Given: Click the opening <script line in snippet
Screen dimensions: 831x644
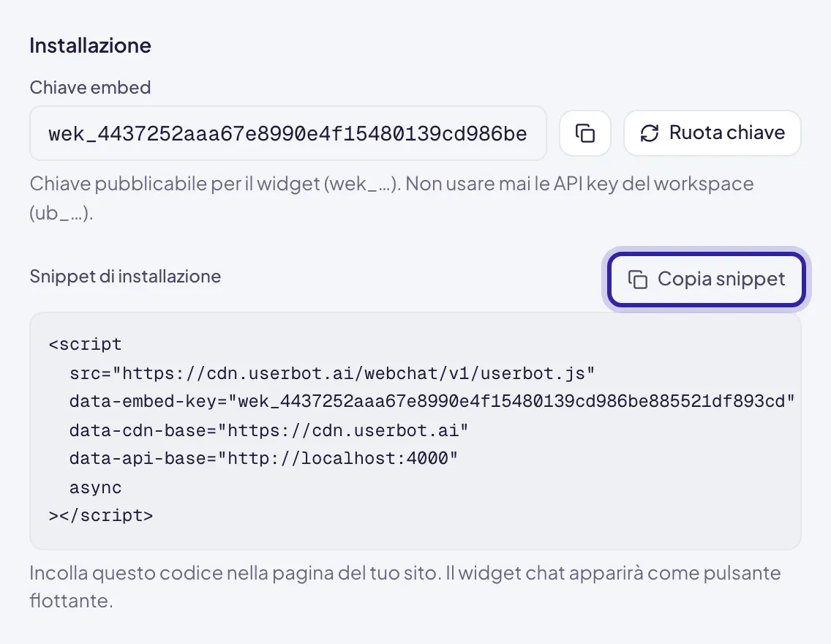Looking at the screenshot, I should 85,345.
